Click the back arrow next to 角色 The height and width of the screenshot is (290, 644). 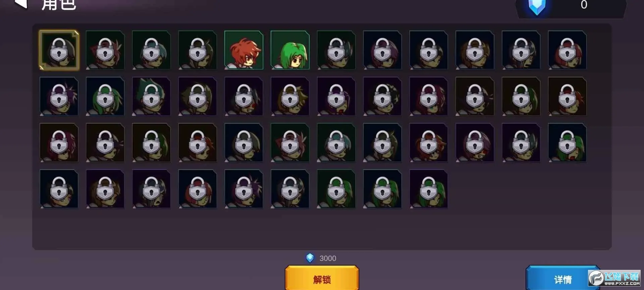(21, 4)
